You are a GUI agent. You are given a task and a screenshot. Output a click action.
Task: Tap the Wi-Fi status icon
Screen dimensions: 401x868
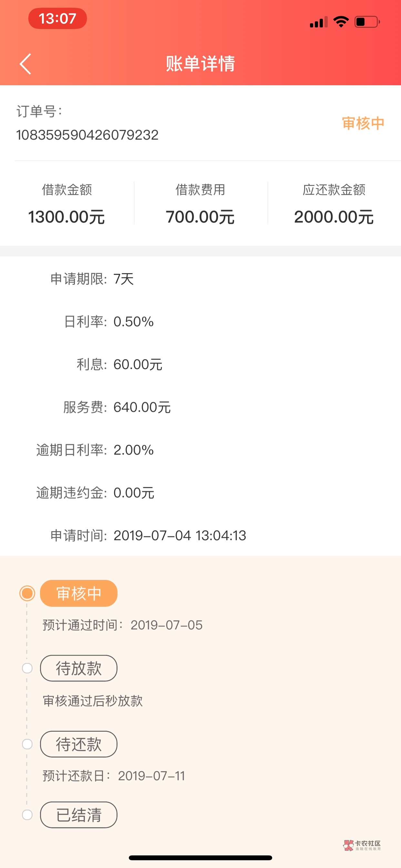341,22
